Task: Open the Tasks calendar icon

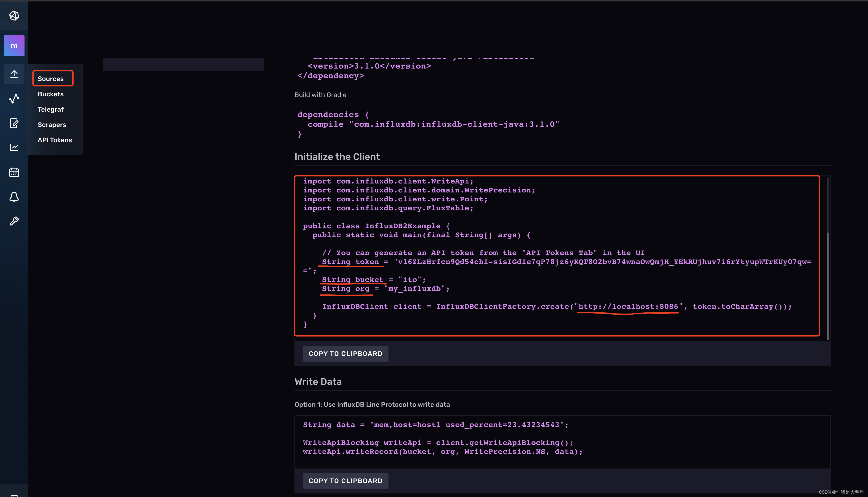Action: tap(14, 172)
